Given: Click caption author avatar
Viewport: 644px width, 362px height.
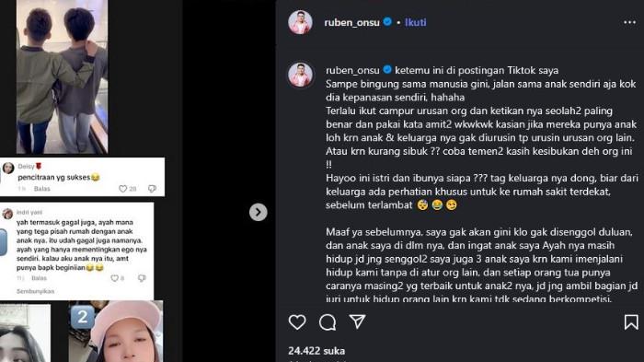Looking at the screenshot, I should [300, 75].
